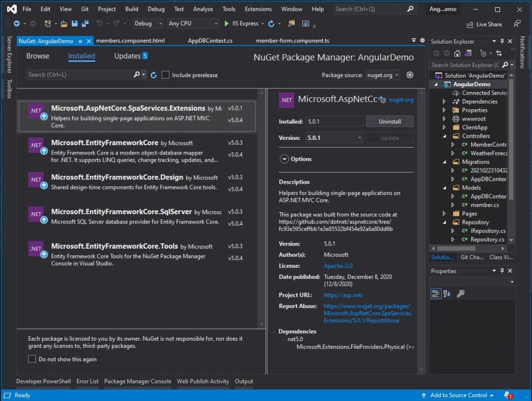Screen dimensions: 532x401
Task: Open the Server Explorer side tab
Action: point(9,54)
